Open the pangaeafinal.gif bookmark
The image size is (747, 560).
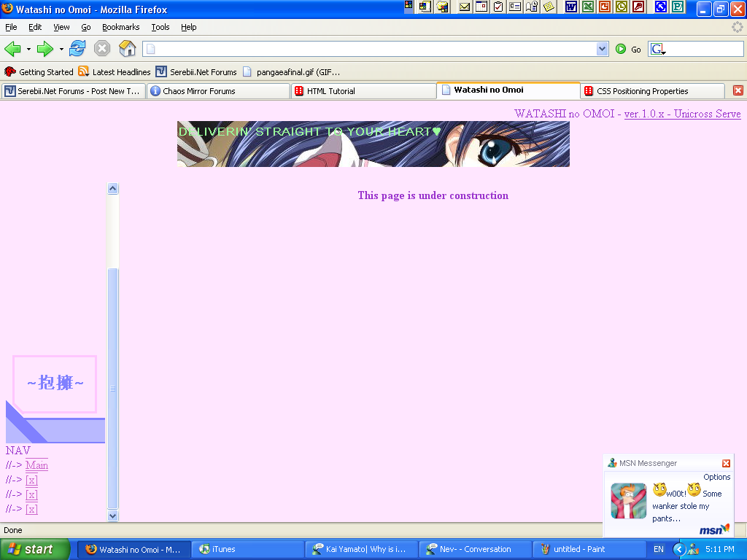(x=291, y=72)
